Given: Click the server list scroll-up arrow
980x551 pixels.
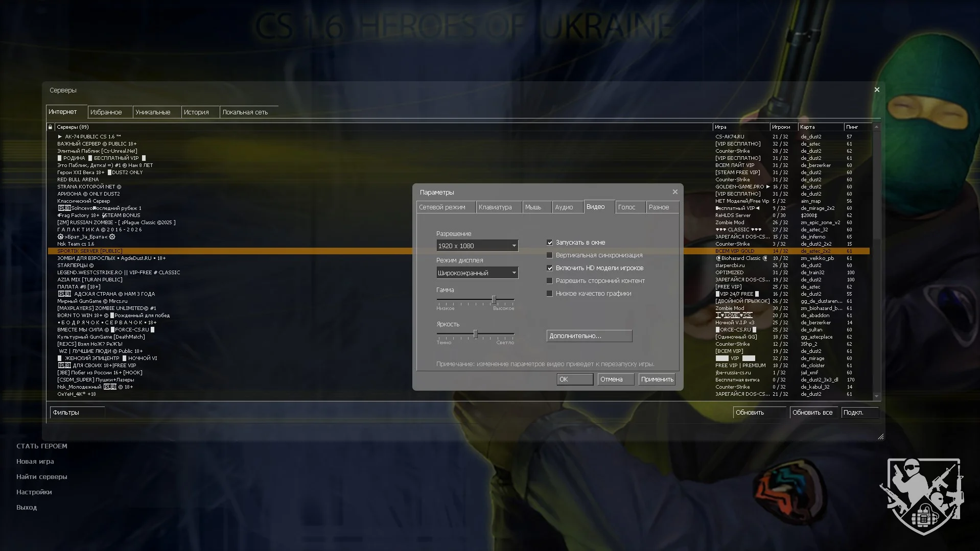Looking at the screenshot, I should coord(876,127).
